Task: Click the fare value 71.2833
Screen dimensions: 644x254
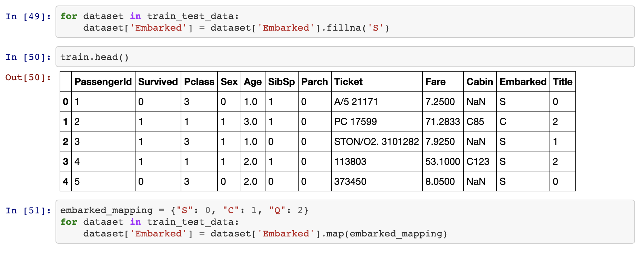Action: tap(443, 121)
